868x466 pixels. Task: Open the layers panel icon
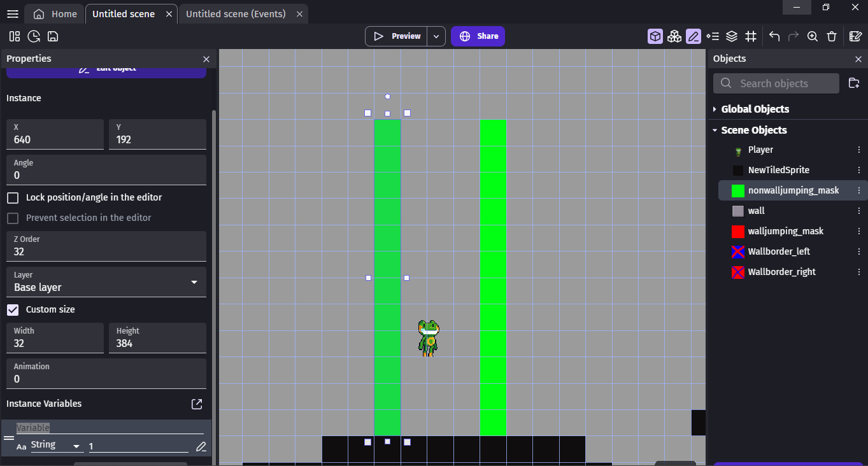732,36
